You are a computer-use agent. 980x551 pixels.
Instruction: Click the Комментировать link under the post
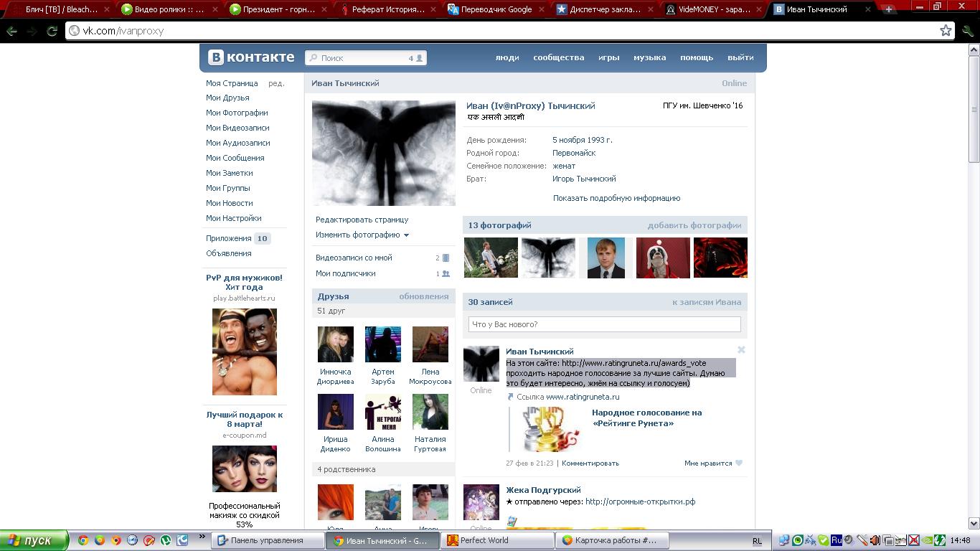click(x=590, y=463)
